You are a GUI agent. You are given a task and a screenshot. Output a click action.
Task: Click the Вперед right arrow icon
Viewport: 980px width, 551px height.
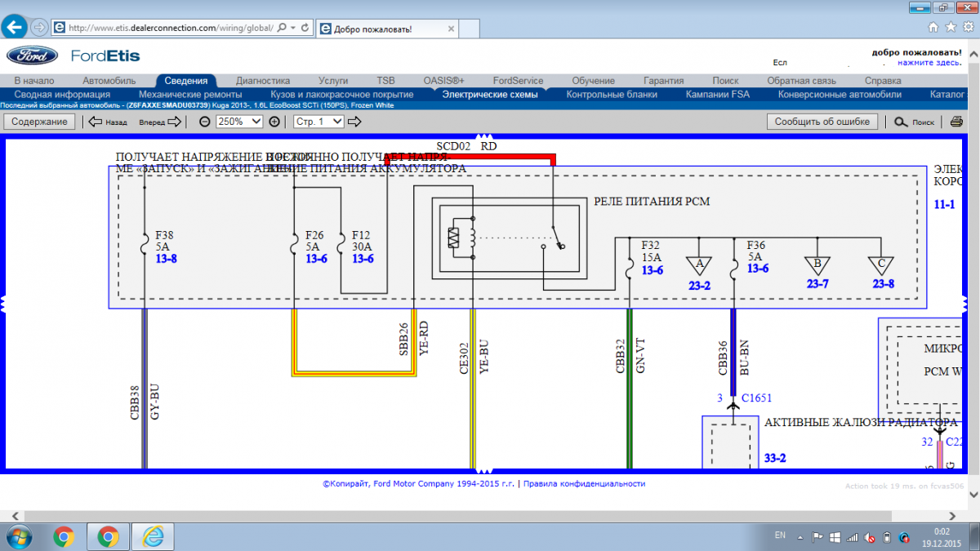click(x=174, y=122)
